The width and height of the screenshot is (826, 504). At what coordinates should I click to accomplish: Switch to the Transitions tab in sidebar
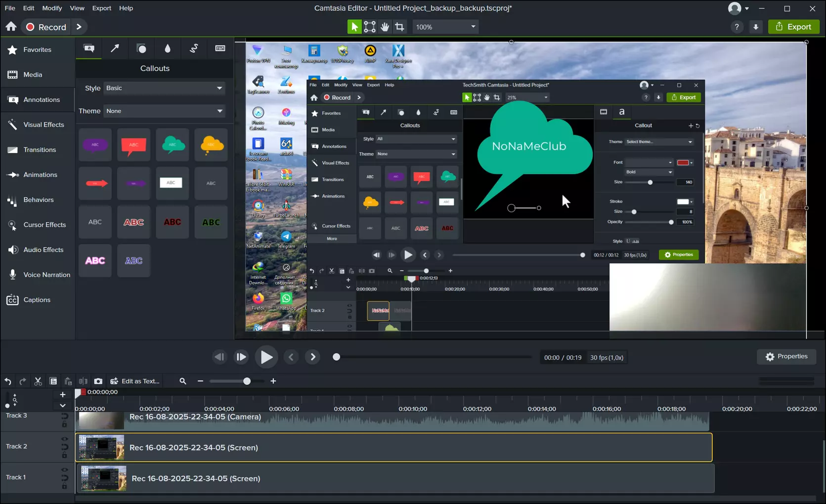coord(40,150)
